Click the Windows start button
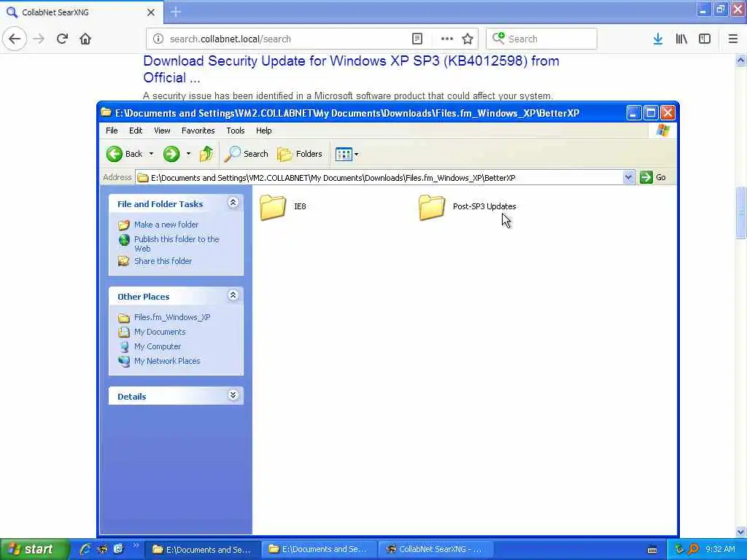This screenshot has width=747, height=560. [x=34, y=549]
